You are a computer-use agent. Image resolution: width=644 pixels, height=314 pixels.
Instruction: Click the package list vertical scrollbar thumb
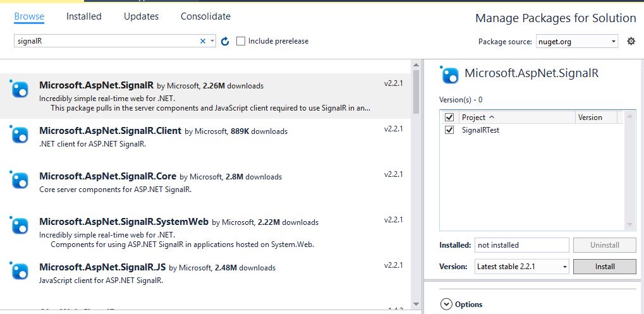point(416,93)
